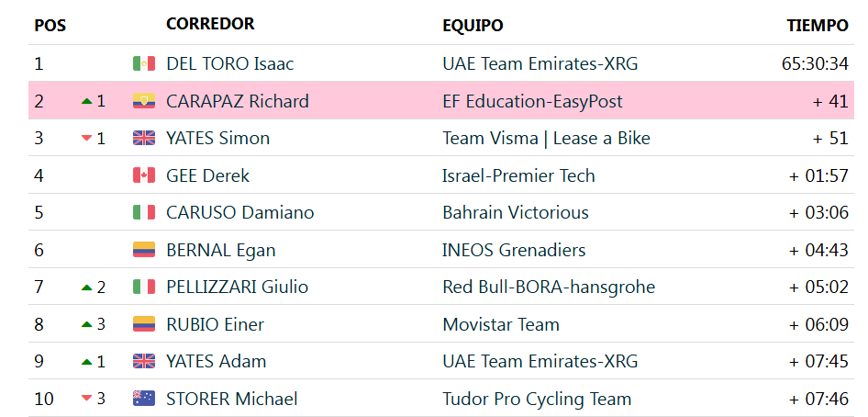Click the Colombia flag next to Bernal Egan
This screenshot has width=868, height=417.
point(144,250)
